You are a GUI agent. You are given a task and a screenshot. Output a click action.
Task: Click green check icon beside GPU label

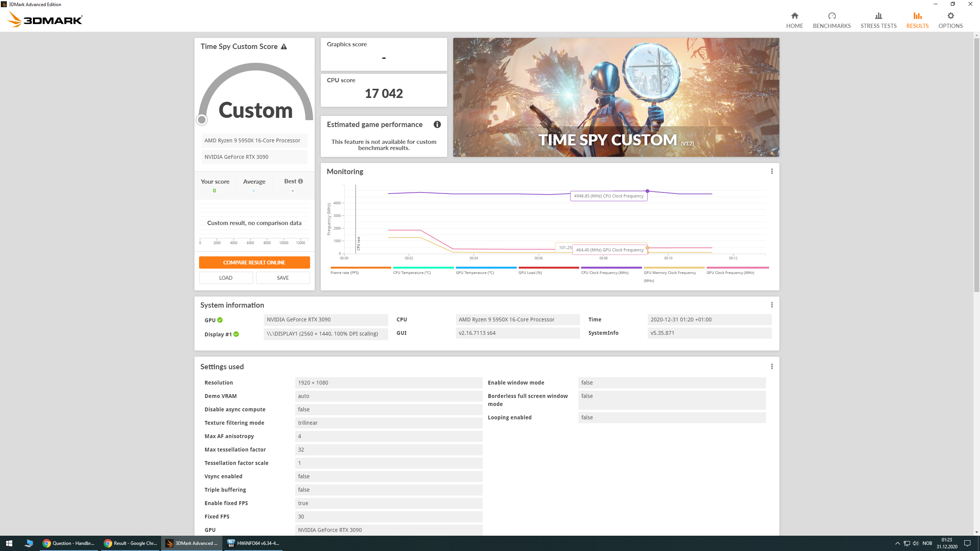[220, 320]
